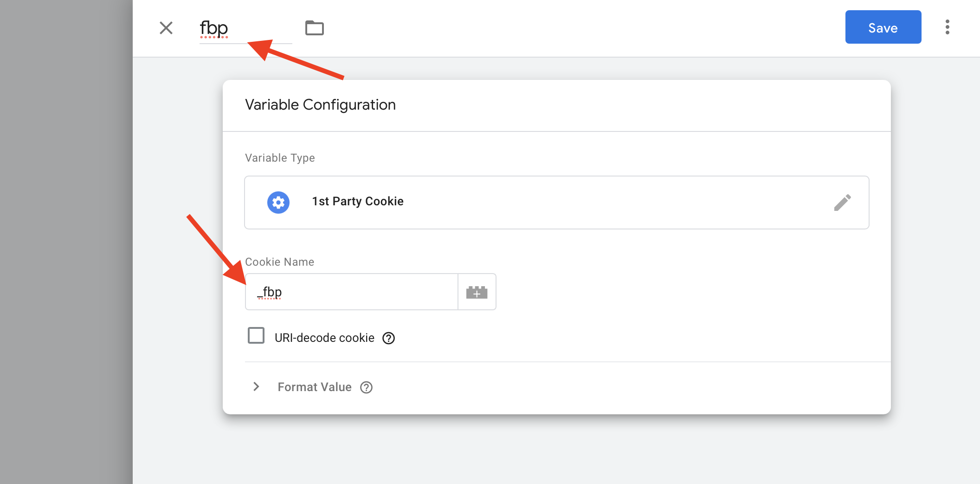The height and width of the screenshot is (484, 980).
Task: Focus the Cookie Name input containing _fbp
Action: (x=351, y=292)
